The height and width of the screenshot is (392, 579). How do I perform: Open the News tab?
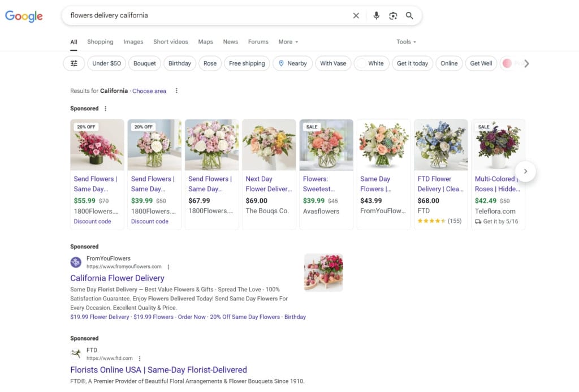231,42
